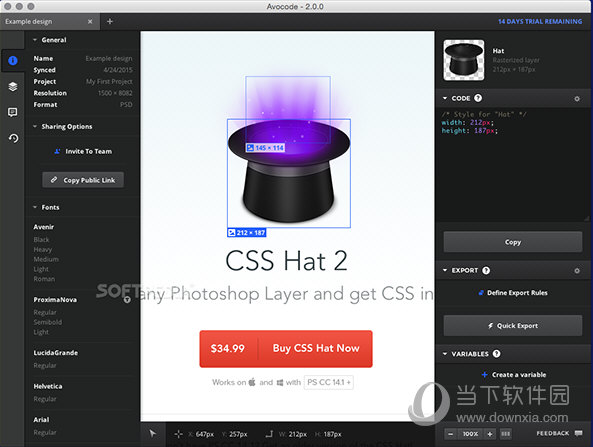Select the arrow pointer tool

point(153,433)
